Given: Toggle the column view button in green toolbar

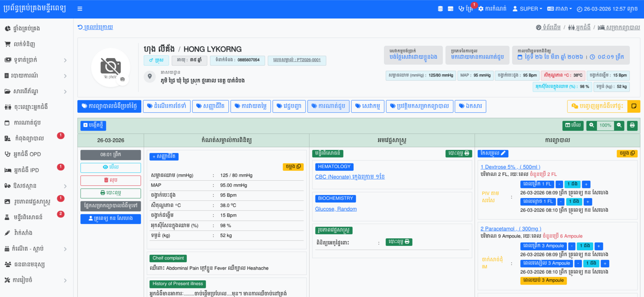Looking at the screenshot, I should 573,126.
